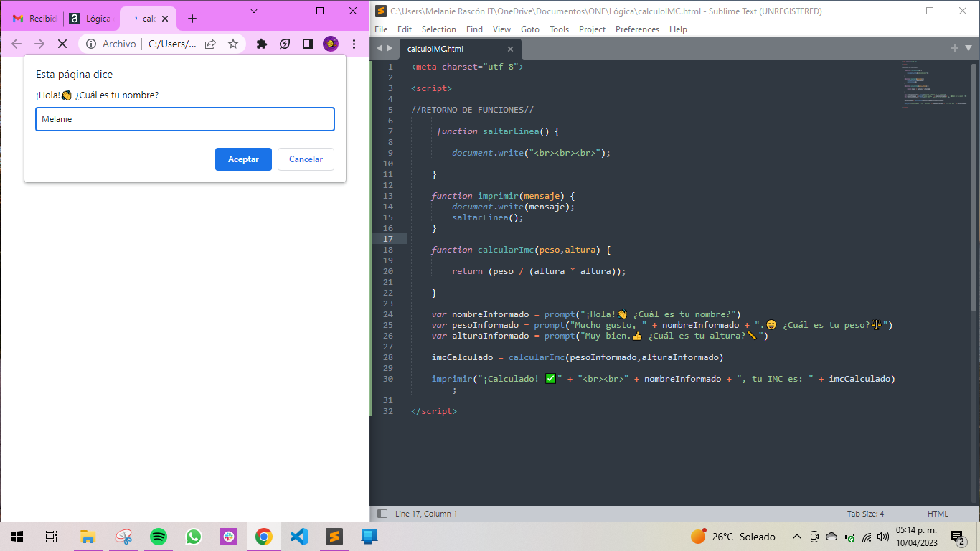Image resolution: width=980 pixels, height=551 pixels.
Task: Open the Project menu in Sublime Text
Action: pyautogui.click(x=592, y=29)
